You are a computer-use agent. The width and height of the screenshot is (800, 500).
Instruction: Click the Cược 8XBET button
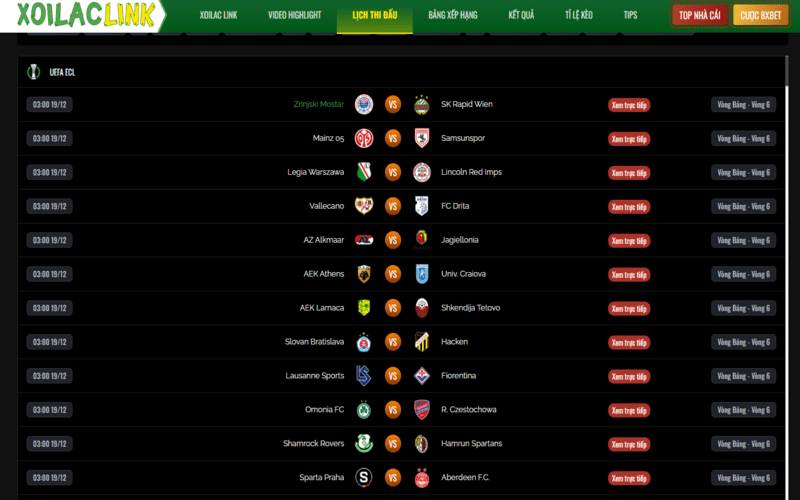[760, 15]
